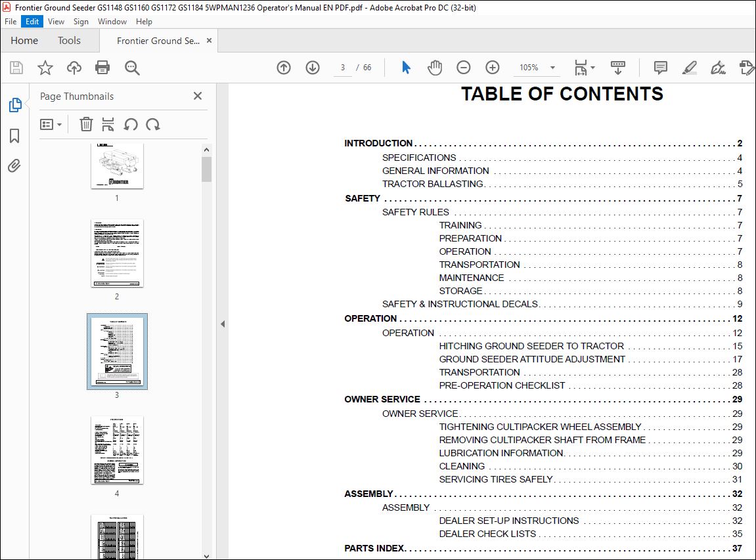This screenshot has width=756, height=560.
Task: Activate the hand pan tool
Action: coord(434,68)
